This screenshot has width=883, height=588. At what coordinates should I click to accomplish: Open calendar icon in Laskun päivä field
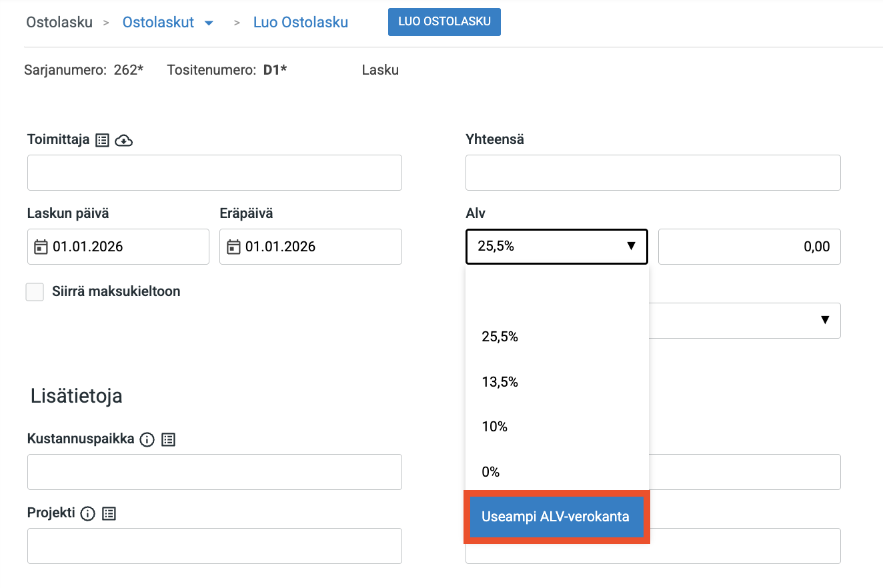[41, 247]
